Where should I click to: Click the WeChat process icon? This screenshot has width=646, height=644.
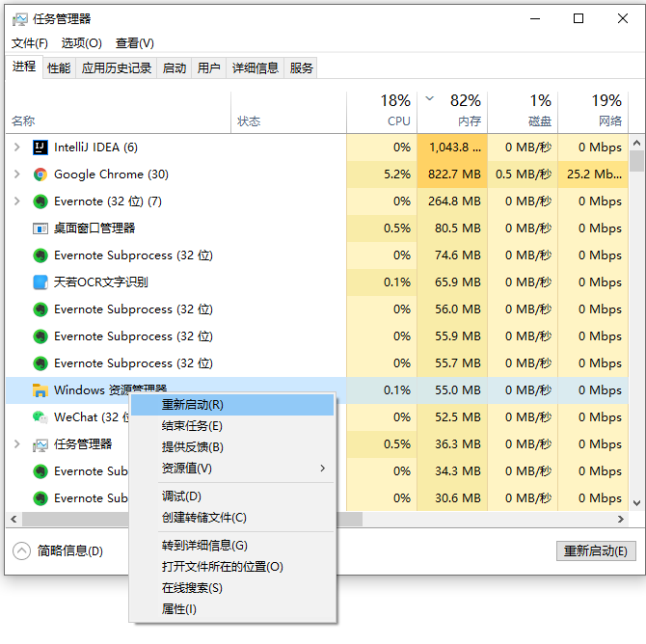[x=40, y=417]
